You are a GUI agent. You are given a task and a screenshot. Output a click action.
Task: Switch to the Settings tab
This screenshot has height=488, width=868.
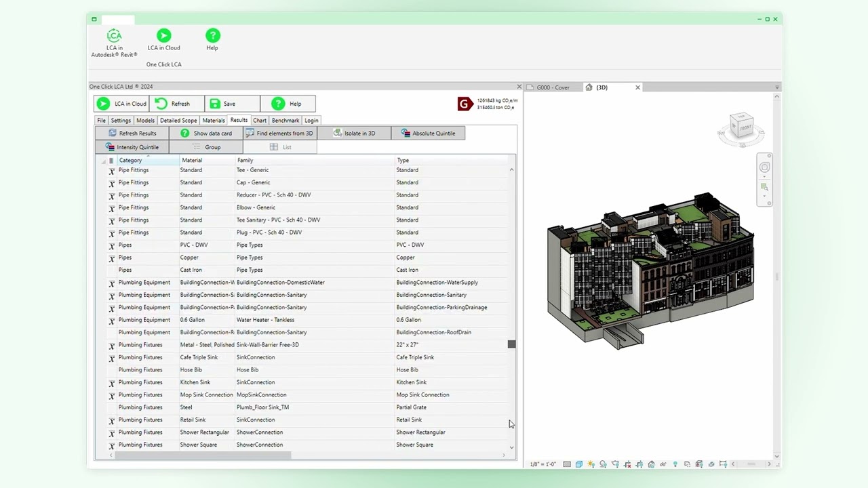click(121, 120)
